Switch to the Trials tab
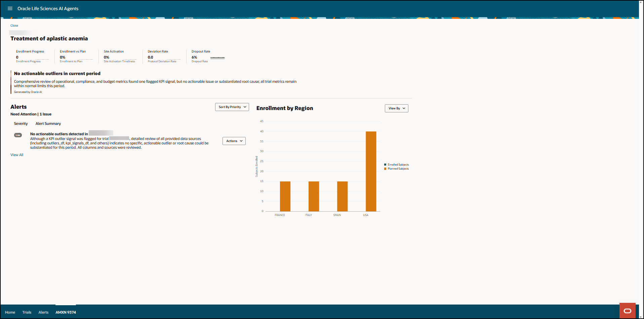Screen dimensions: 644x319 (27, 312)
